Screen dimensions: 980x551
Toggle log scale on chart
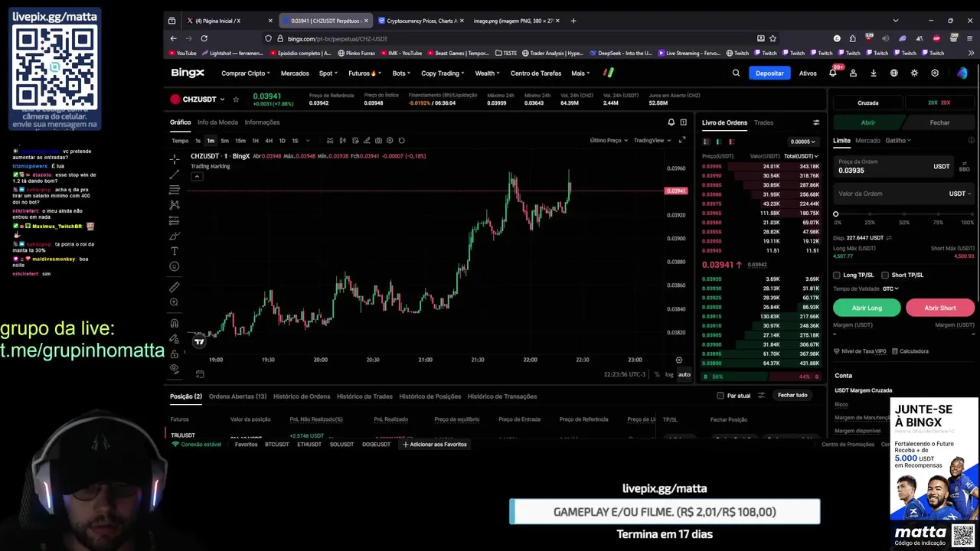pos(669,374)
